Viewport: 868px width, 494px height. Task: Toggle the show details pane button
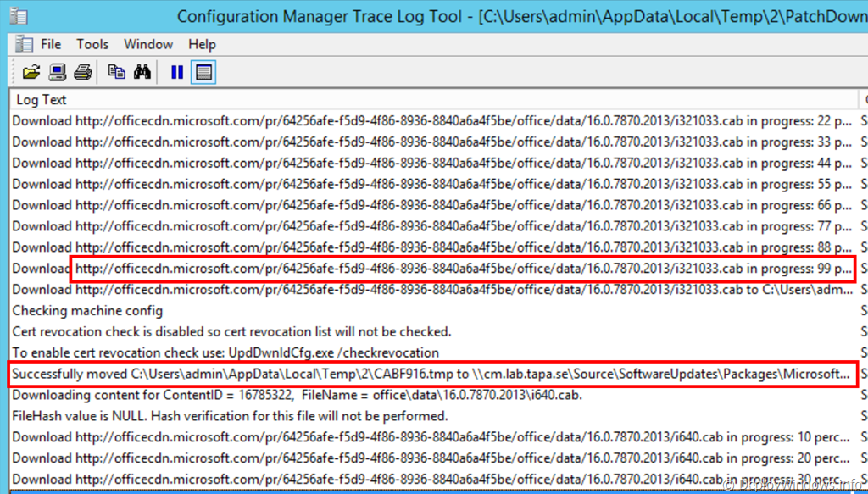203,73
